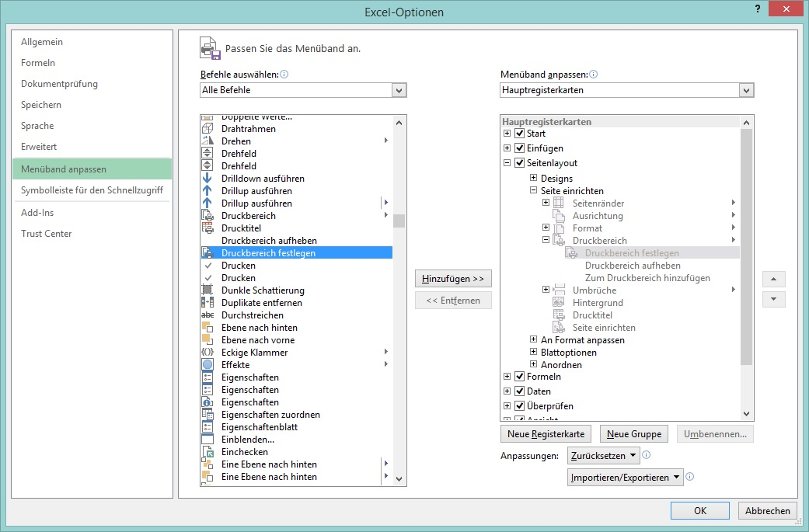Click the Drahtrahmen command icon
This screenshot has height=532, width=809.
click(x=207, y=129)
